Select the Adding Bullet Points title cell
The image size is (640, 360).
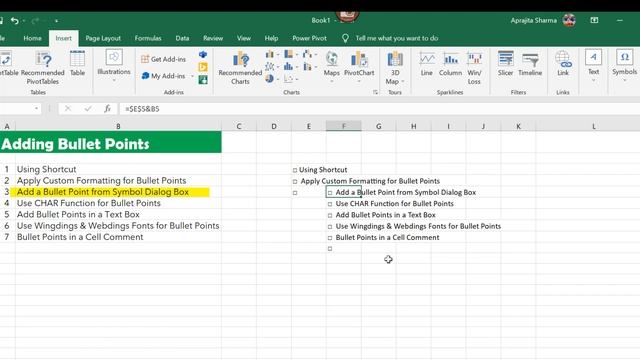(x=111, y=143)
